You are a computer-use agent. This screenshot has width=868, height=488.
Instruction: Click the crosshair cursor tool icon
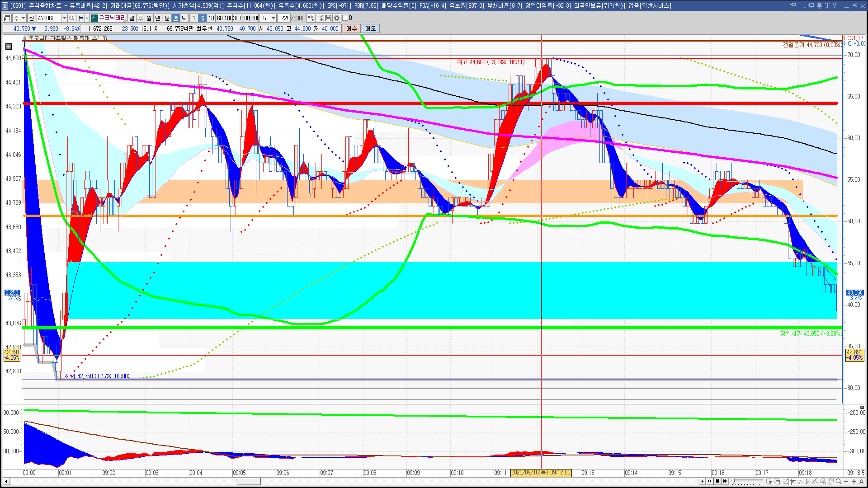point(792,482)
